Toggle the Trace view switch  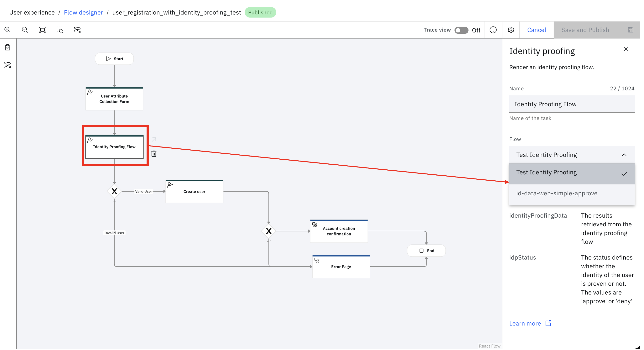[x=461, y=30]
